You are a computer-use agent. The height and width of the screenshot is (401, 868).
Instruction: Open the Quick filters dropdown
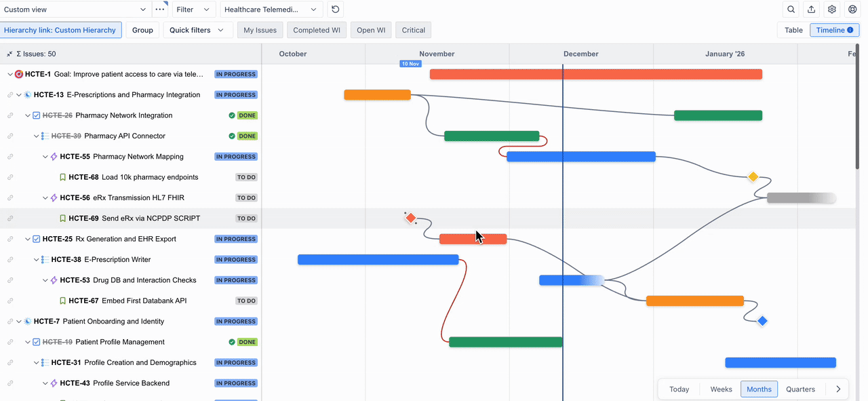pos(197,30)
